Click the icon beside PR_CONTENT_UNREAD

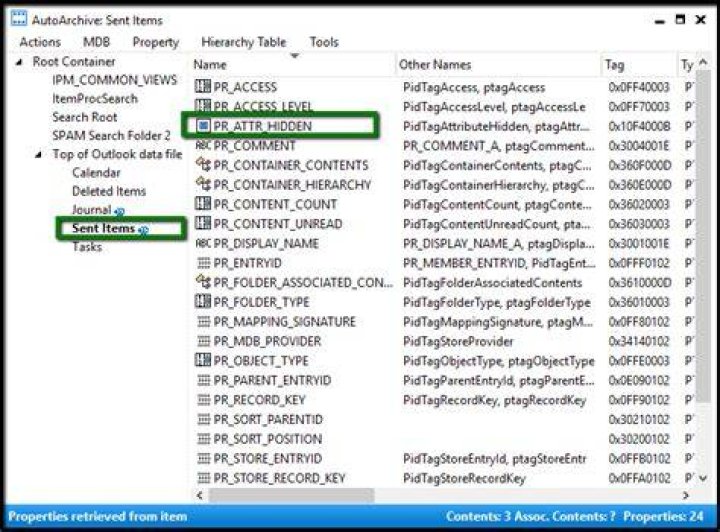(x=203, y=224)
